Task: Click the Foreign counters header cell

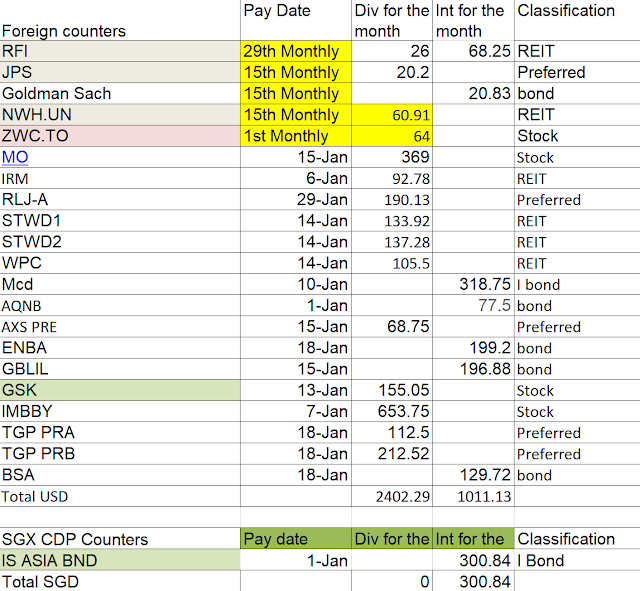Action: 120,20
